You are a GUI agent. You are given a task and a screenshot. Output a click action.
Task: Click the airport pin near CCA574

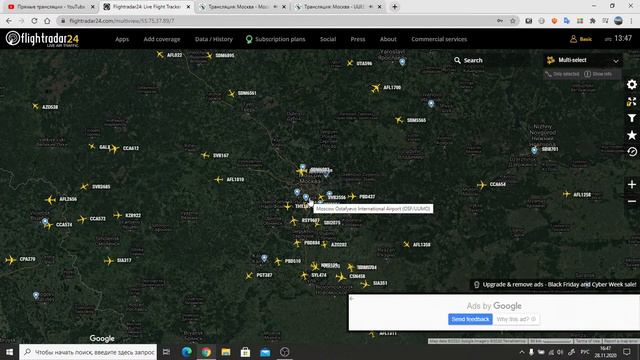tap(45, 222)
